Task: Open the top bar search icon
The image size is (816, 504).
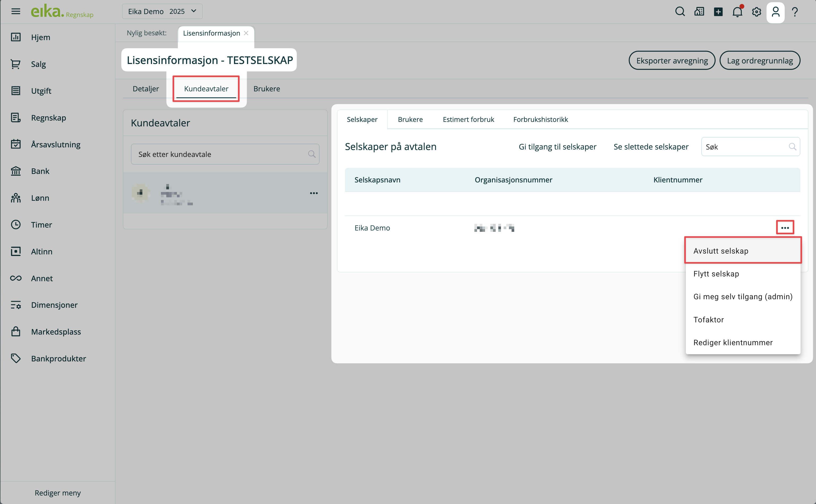Action: tap(680, 12)
